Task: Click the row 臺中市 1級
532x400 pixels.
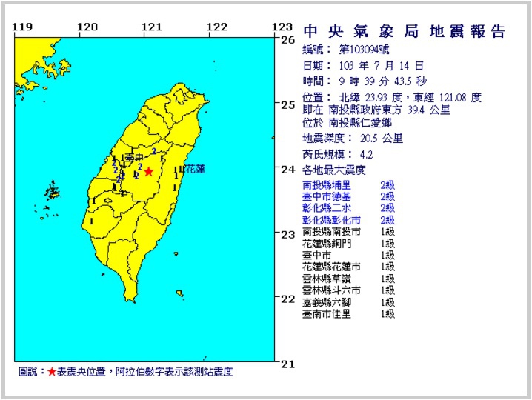Action: [348, 255]
